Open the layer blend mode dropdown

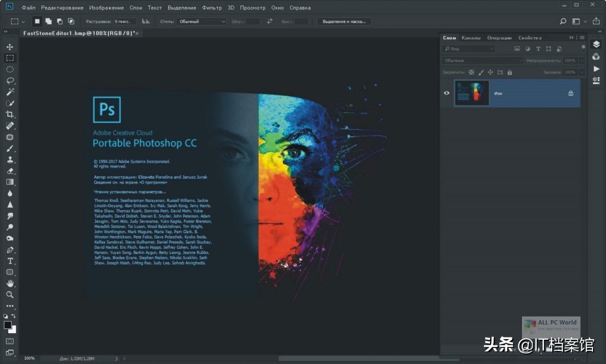pyautogui.click(x=483, y=60)
